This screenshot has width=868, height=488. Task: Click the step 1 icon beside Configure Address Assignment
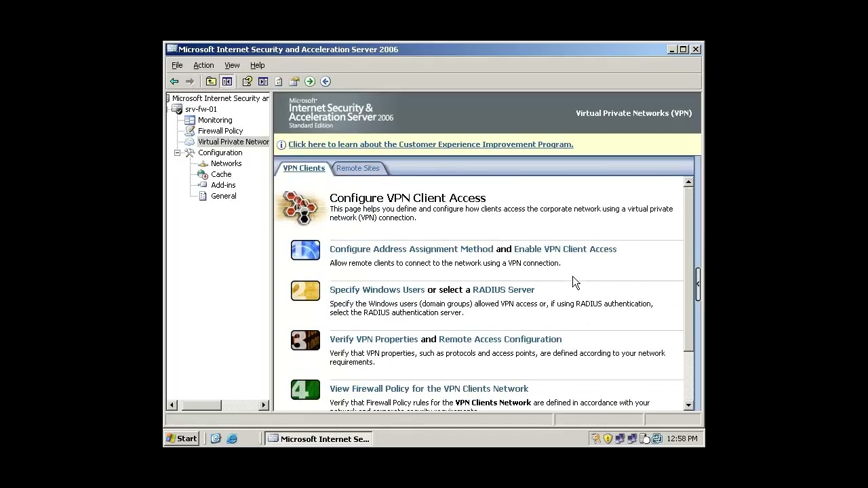(x=305, y=250)
